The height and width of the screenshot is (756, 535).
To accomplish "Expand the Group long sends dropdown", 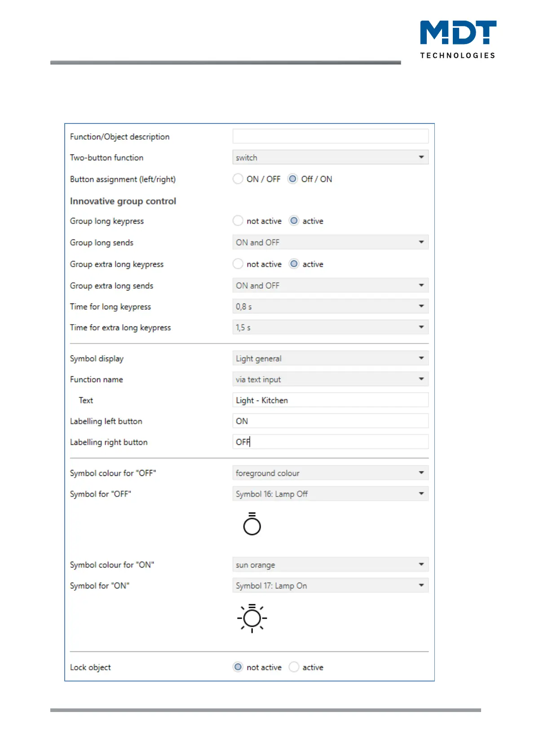I will [x=330, y=242].
